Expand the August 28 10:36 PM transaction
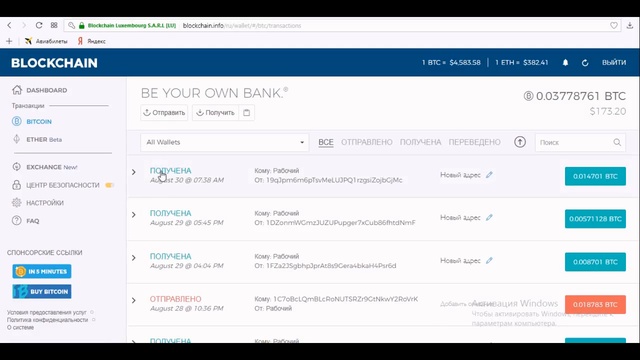Viewport: 640px width, 360px height. pyautogui.click(x=133, y=300)
